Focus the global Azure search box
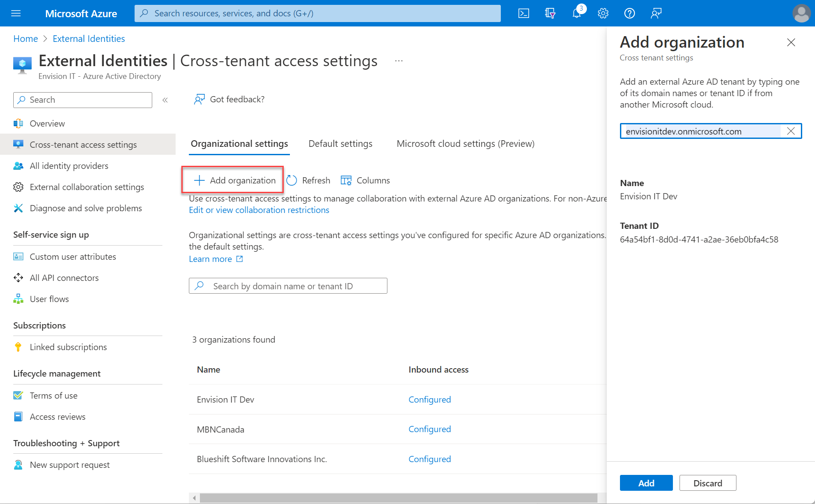815x504 pixels. click(318, 13)
